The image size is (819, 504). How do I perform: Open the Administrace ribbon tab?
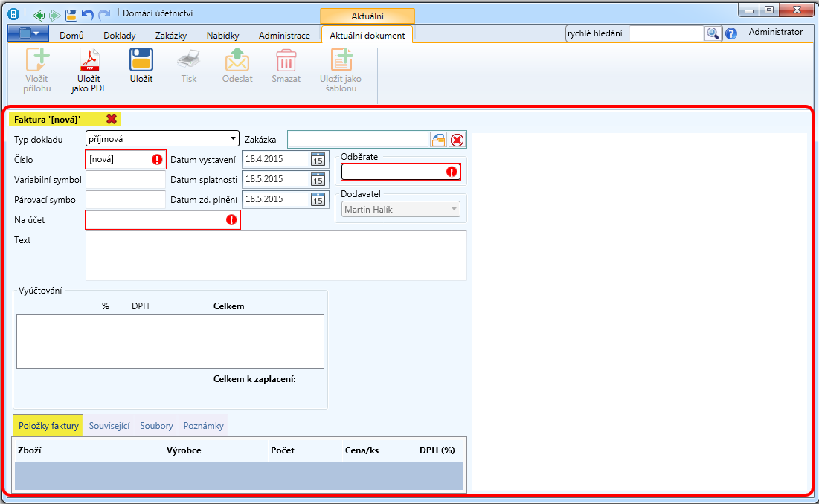(284, 36)
